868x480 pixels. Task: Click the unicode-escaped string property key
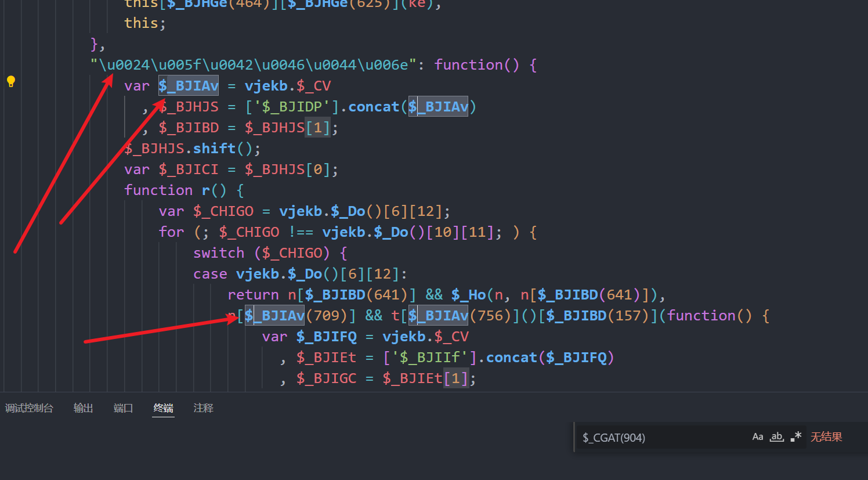coord(254,64)
